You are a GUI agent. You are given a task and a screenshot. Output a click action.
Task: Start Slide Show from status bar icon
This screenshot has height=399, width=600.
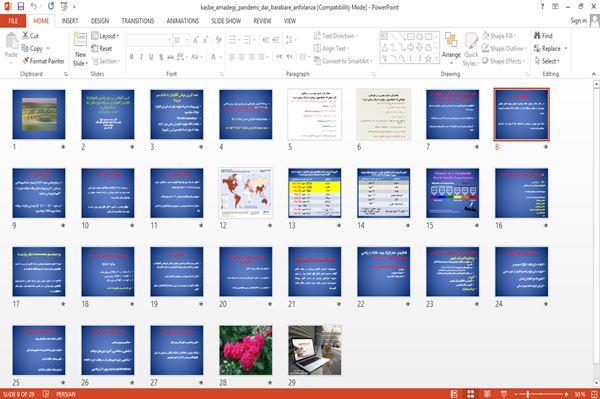click(504, 394)
